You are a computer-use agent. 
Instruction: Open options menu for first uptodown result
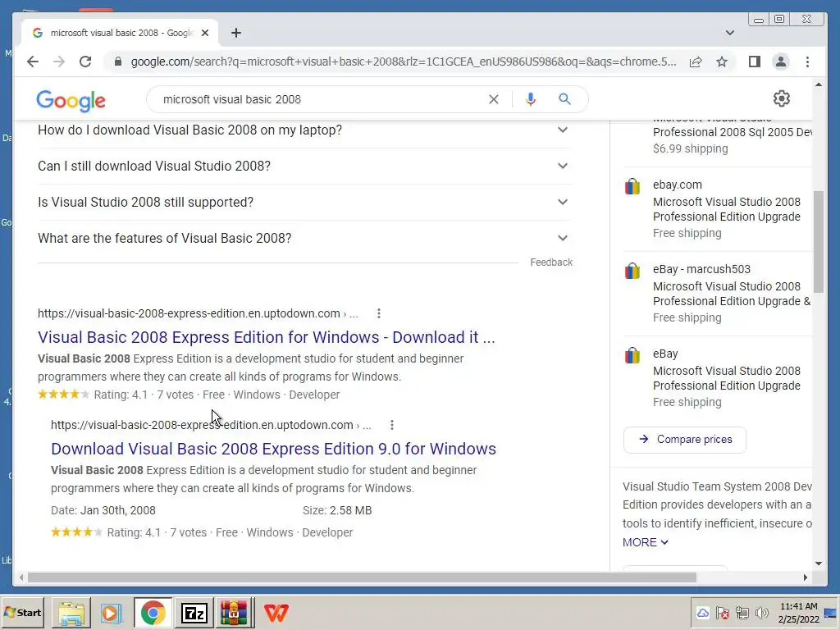coord(379,313)
